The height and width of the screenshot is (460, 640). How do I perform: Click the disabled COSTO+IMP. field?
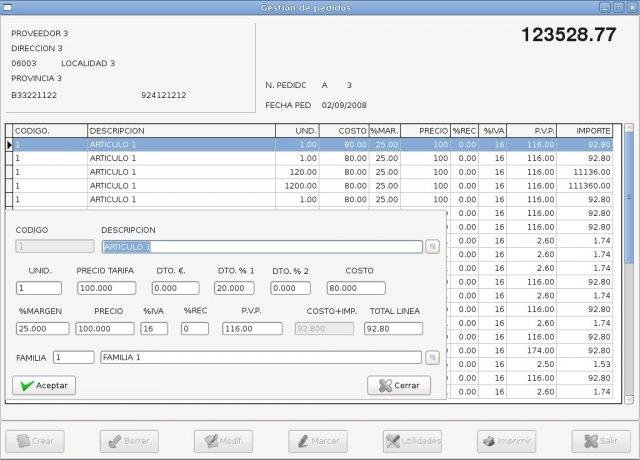pos(324,329)
